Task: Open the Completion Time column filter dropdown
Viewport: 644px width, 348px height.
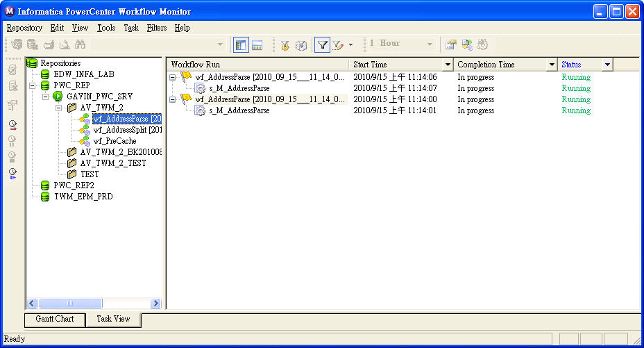Action: pos(552,65)
